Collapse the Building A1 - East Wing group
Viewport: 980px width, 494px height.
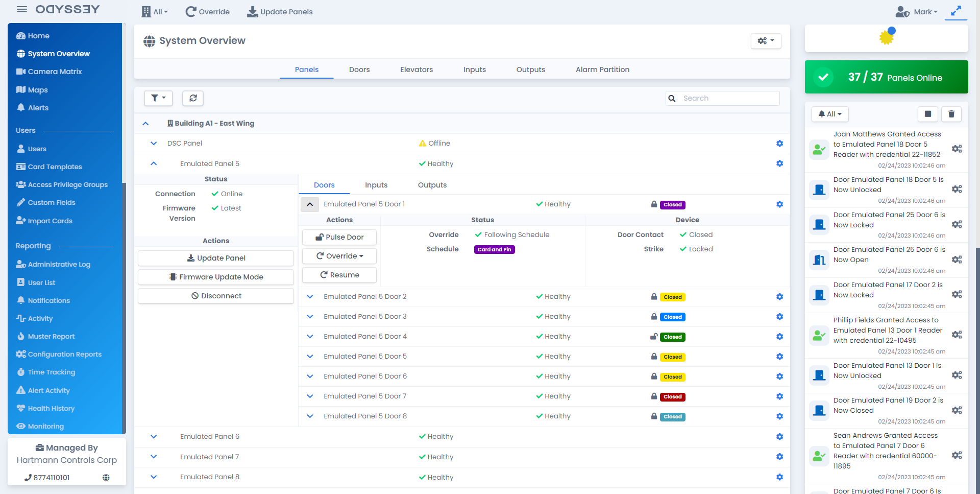point(145,124)
